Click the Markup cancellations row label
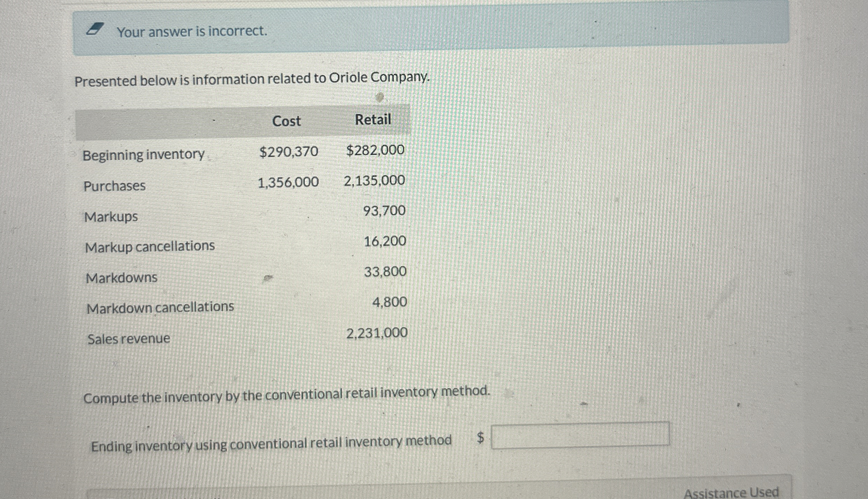The width and height of the screenshot is (868, 499). tap(150, 247)
